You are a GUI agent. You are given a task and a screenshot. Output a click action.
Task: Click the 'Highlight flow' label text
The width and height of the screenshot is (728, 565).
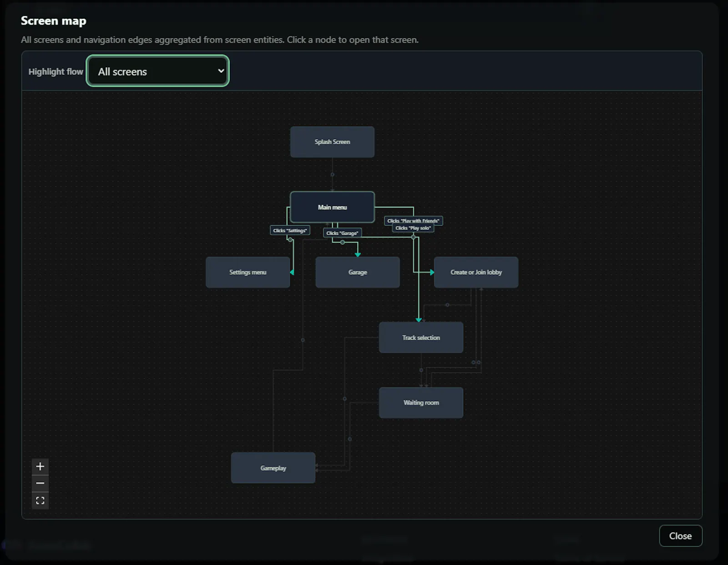pos(56,71)
